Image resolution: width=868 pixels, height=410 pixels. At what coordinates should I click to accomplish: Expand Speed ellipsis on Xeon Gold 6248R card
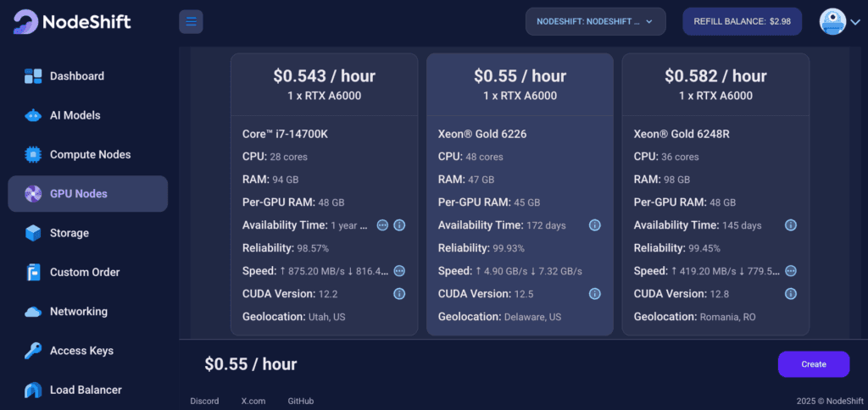point(791,271)
